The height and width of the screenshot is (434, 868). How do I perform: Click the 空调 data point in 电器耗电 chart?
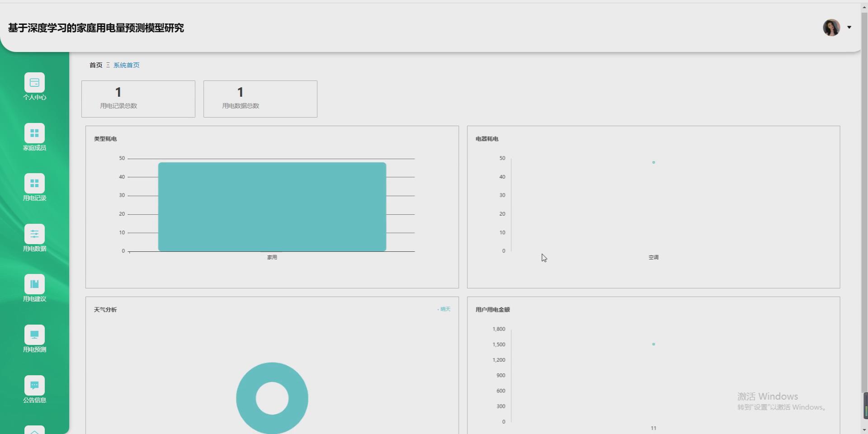(654, 162)
